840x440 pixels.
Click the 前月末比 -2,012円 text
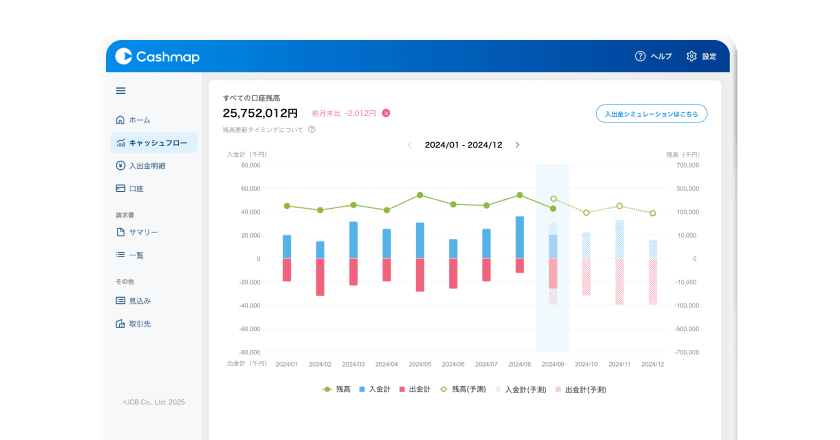pyautogui.click(x=344, y=113)
